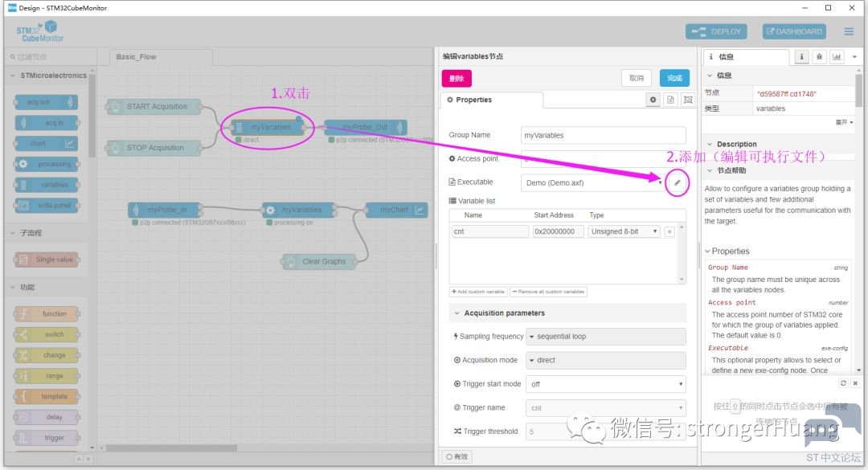868x470 pixels.
Task: Click the info sidebar vertical scrollbar
Action: 858,90
